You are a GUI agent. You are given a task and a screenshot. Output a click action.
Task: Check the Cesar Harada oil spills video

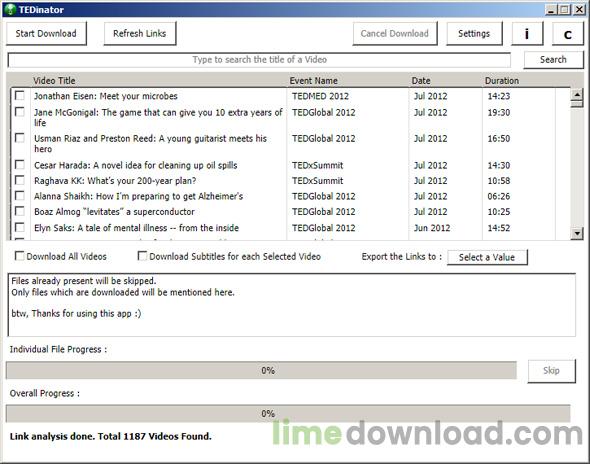point(20,165)
